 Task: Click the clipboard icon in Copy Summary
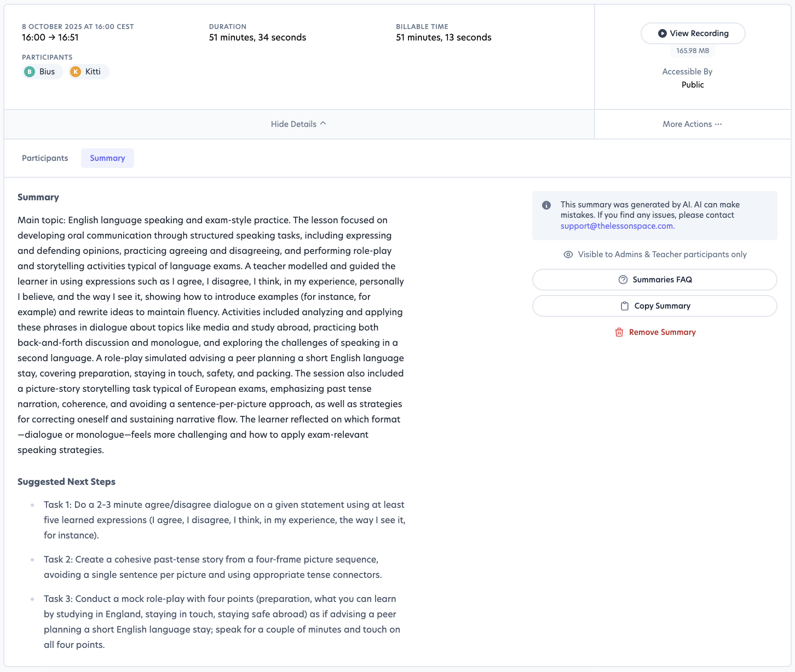click(x=625, y=306)
